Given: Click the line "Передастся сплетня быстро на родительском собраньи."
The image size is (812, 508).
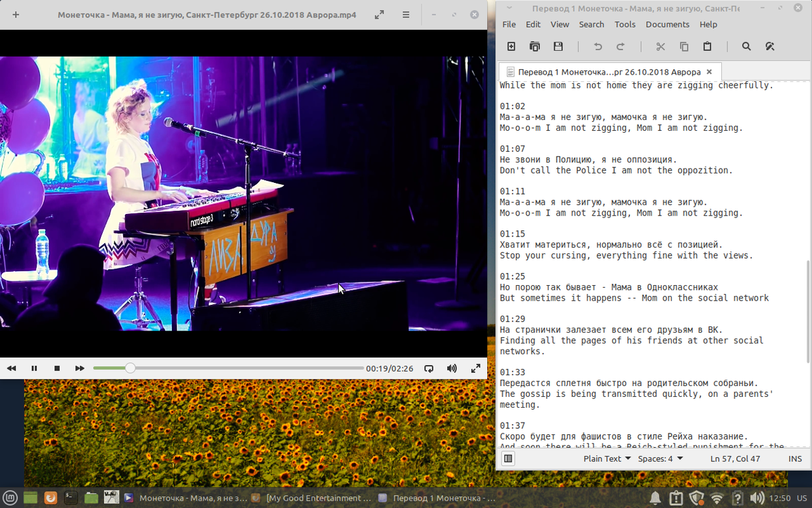Looking at the screenshot, I should click(629, 383).
